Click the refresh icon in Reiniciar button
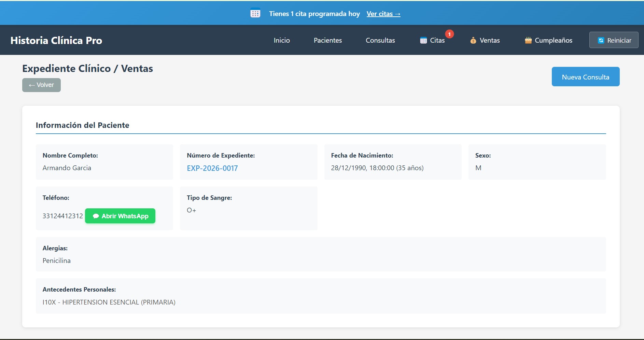The height and width of the screenshot is (340, 644). coord(601,40)
